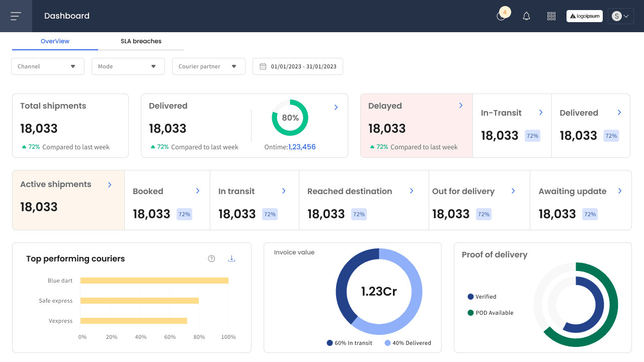Click the logoipsum logo
644x362 pixels.
click(x=585, y=16)
